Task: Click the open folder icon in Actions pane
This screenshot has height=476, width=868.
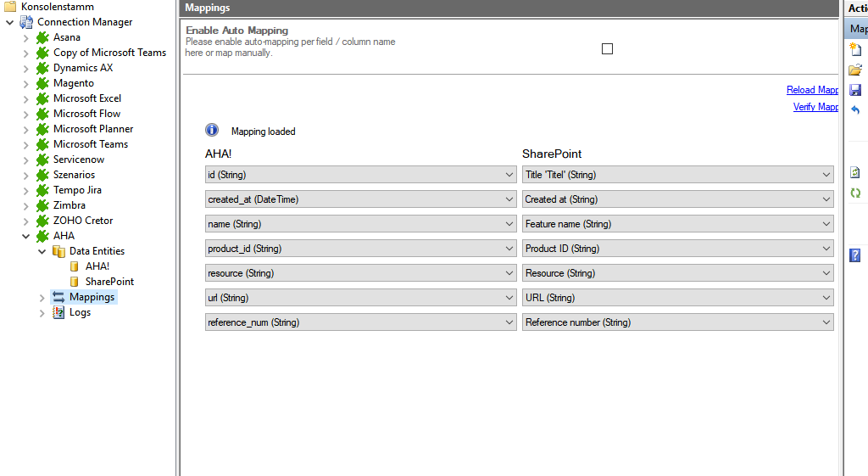Action: [x=855, y=70]
